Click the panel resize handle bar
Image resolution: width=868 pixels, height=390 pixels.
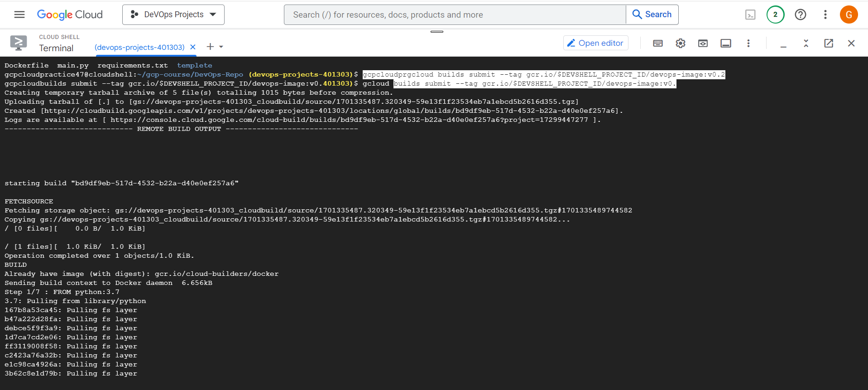(x=437, y=32)
